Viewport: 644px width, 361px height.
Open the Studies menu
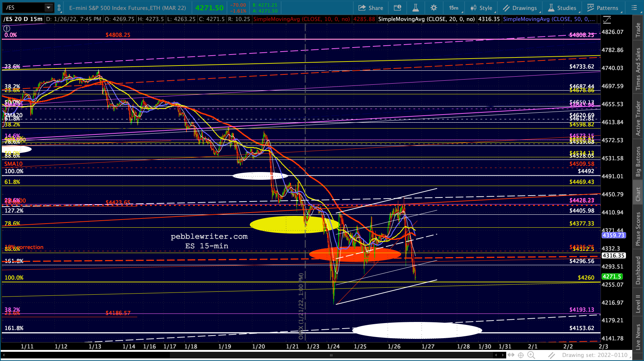[562, 8]
